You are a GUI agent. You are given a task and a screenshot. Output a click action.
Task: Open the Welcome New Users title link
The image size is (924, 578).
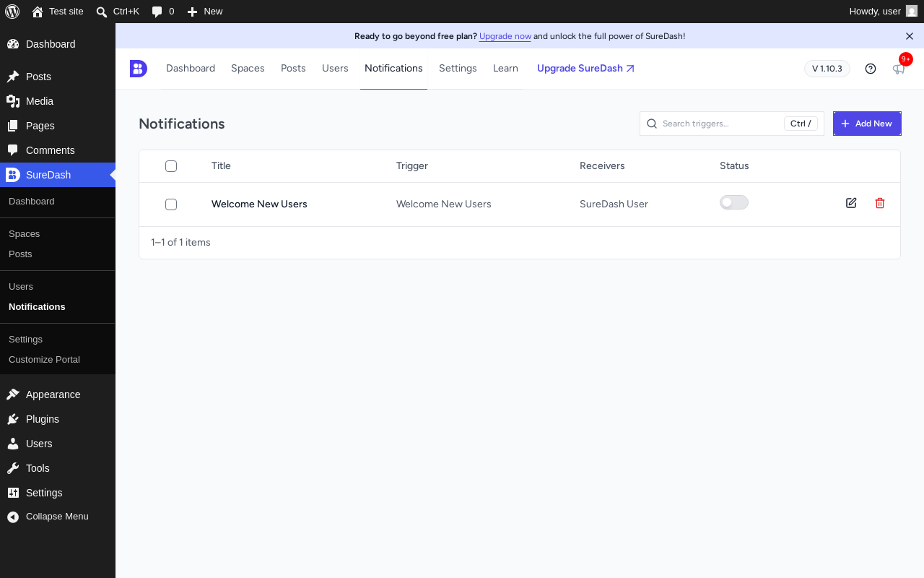[259, 204]
